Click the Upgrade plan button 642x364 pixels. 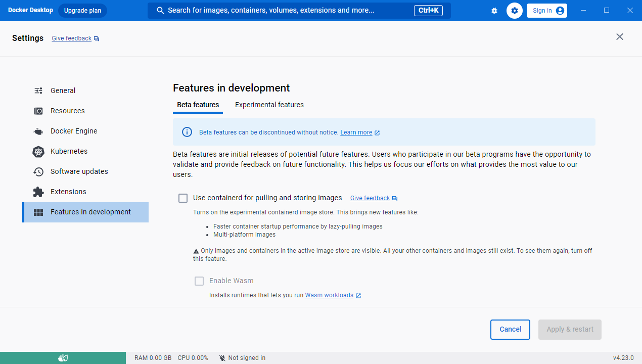82,10
